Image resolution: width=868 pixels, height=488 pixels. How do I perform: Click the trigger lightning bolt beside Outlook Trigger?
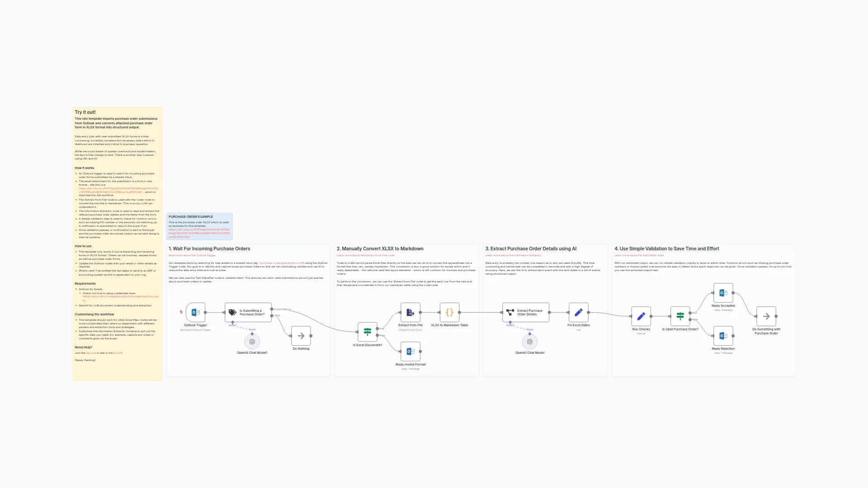(181, 312)
